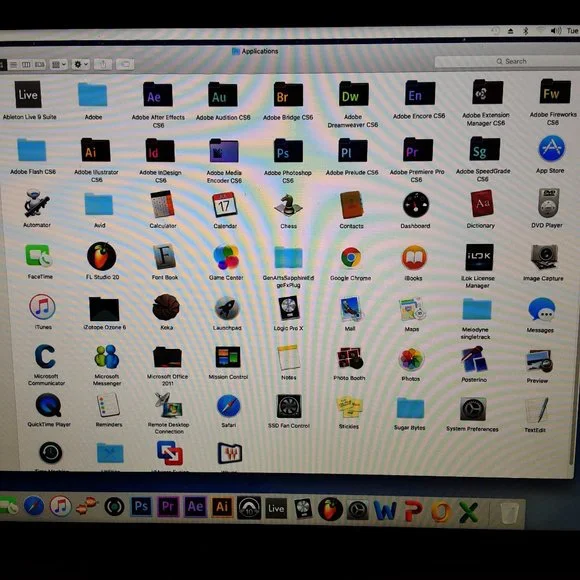Select the iLok License Manager icon
The image size is (580, 580).
479,257
